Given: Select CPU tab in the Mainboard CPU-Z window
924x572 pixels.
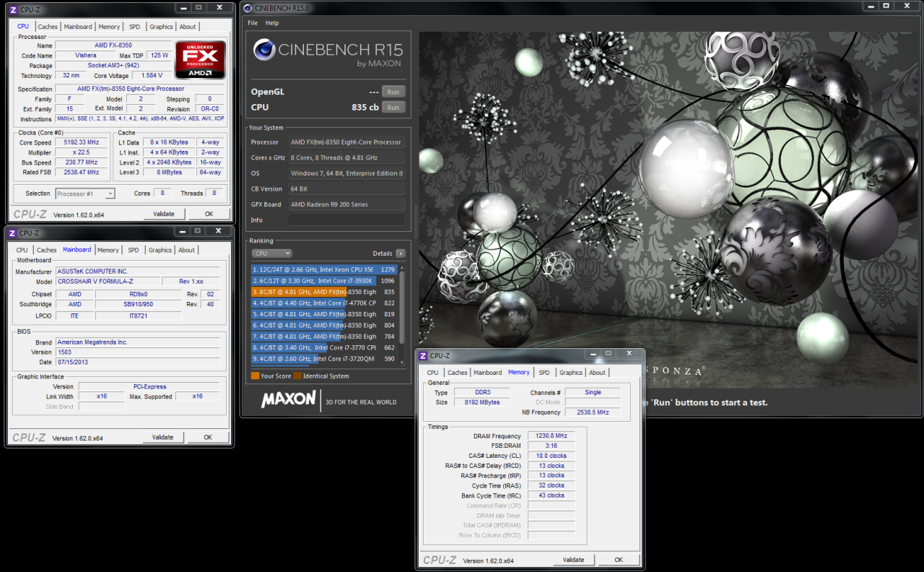Looking at the screenshot, I should [x=22, y=250].
